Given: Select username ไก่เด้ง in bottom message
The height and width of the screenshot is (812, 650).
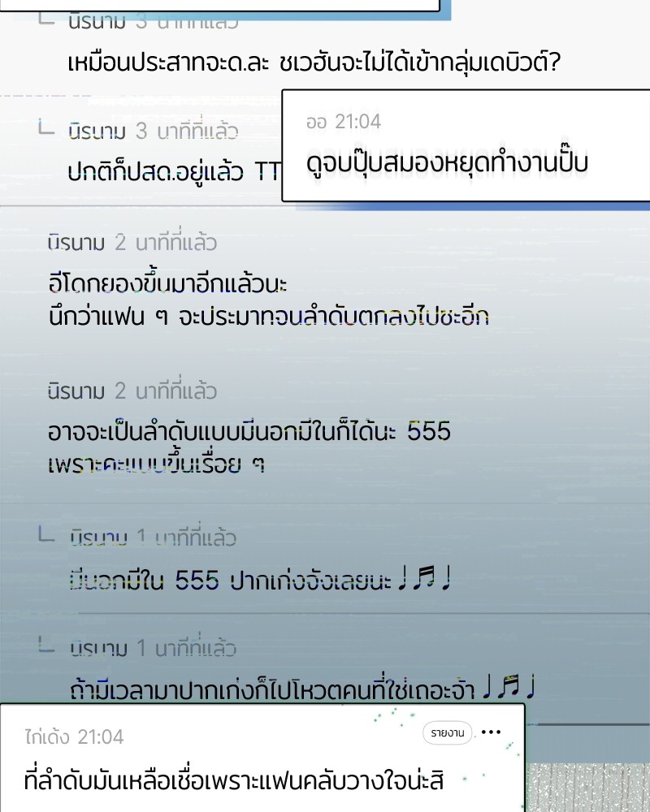Looking at the screenshot, I should click(x=48, y=736).
